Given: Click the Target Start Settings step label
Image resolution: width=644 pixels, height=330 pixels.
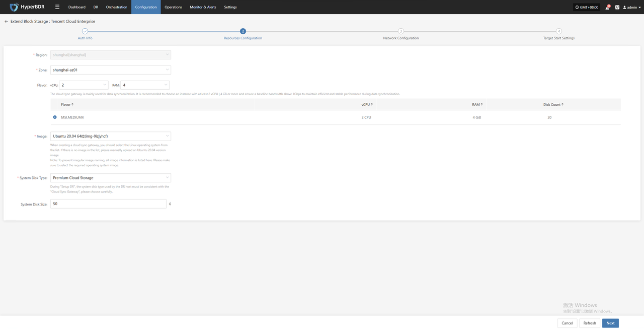Looking at the screenshot, I should pos(559,38).
